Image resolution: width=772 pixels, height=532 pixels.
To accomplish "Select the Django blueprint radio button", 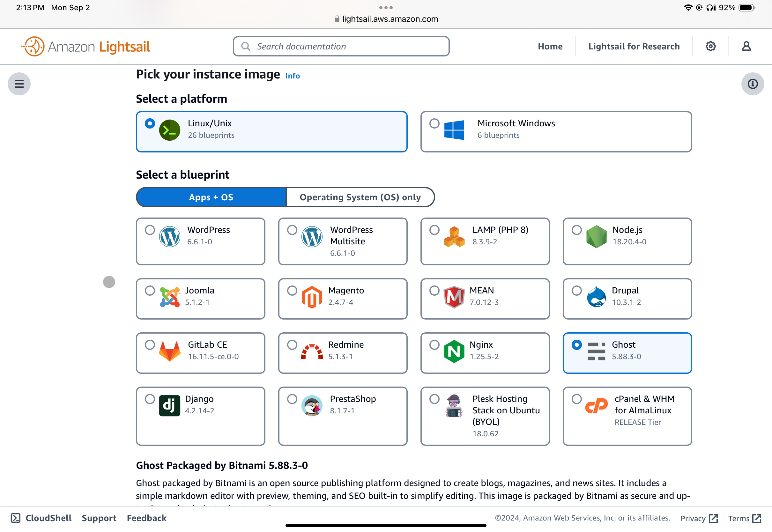I will click(150, 399).
